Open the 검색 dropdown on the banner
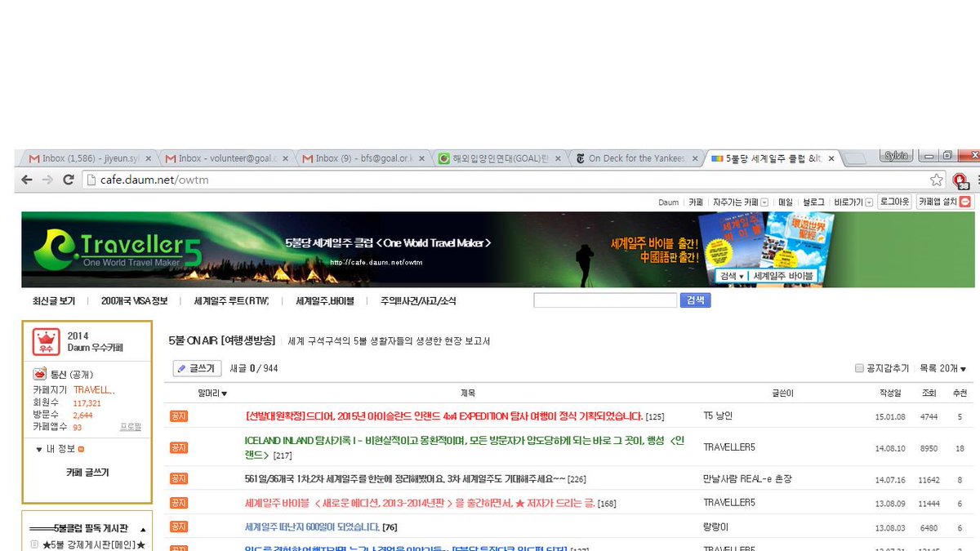Image resolution: width=980 pixels, height=551 pixels. [732, 277]
